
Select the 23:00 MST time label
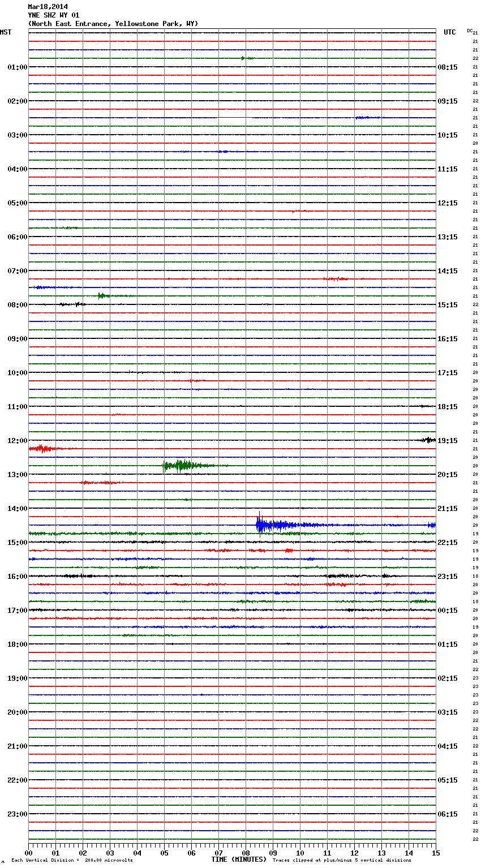coord(18,814)
